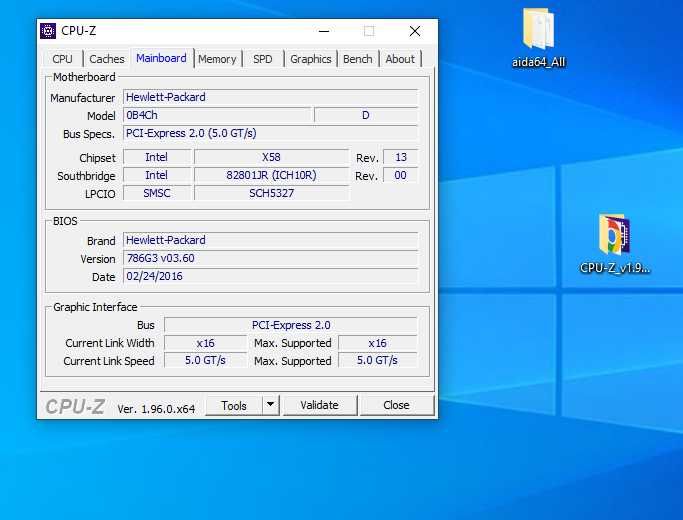The image size is (683, 520).
Task: Click the Manufacturer field Hewlett-Packard
Action: point(270,97)
